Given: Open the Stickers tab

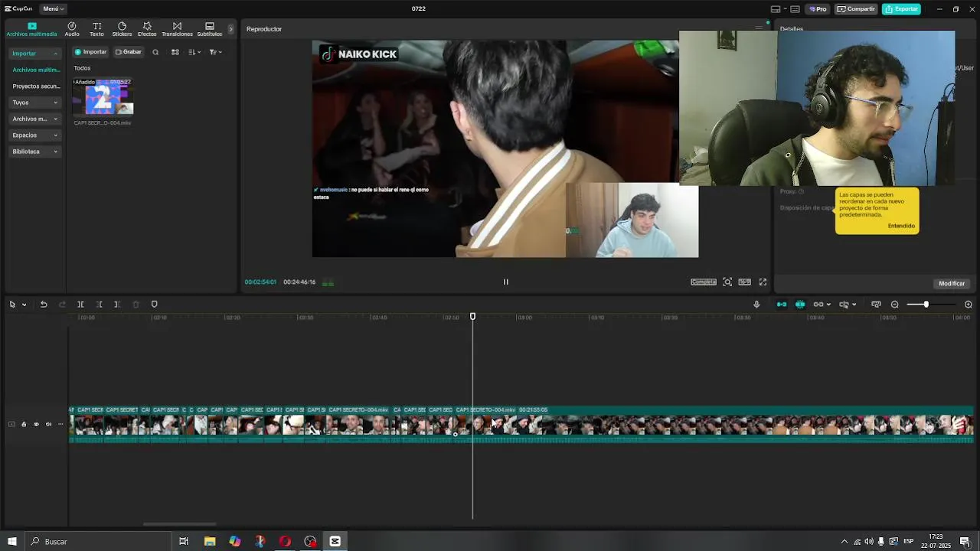Looking at the screenshot, I should point(122,29).
